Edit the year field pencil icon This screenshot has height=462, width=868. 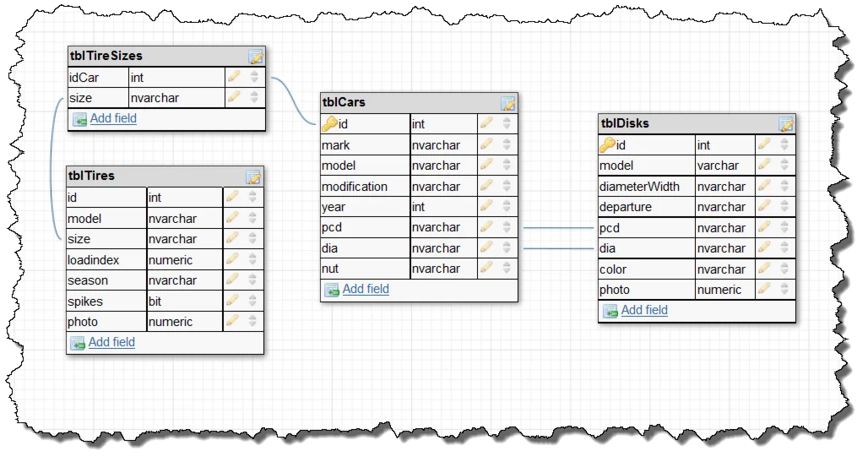(486, 206)
